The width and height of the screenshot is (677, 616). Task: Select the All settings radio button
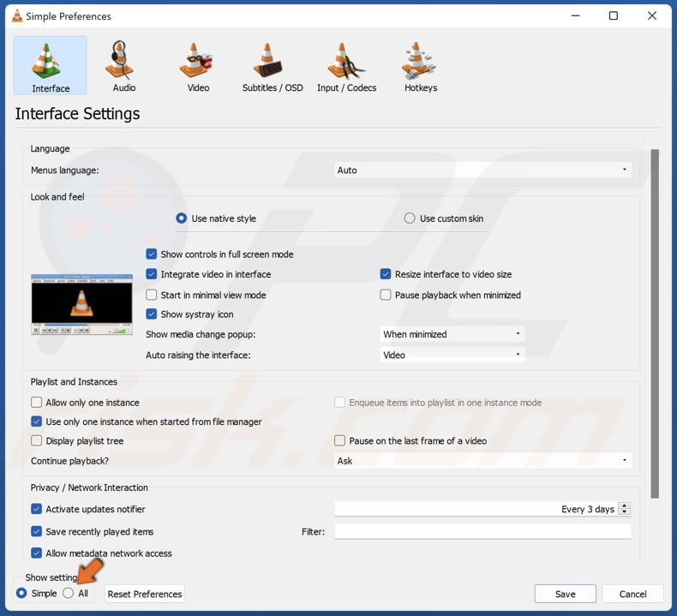(x=69, y=593)
